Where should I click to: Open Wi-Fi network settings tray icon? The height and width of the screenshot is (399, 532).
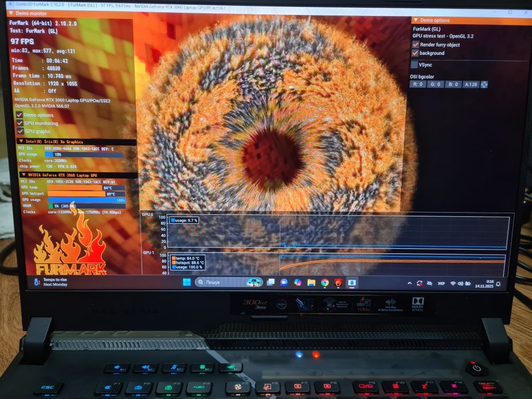pos(453,283)
